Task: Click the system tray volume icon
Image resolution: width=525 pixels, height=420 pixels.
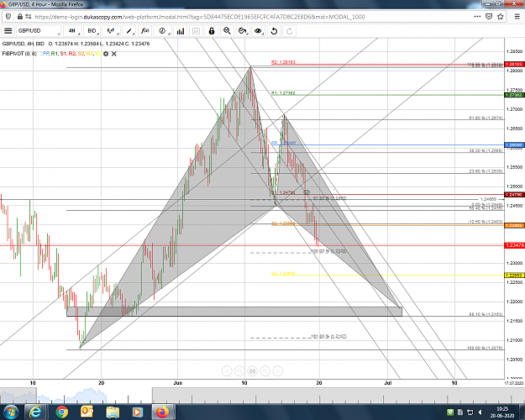Action: click(480, 412)
